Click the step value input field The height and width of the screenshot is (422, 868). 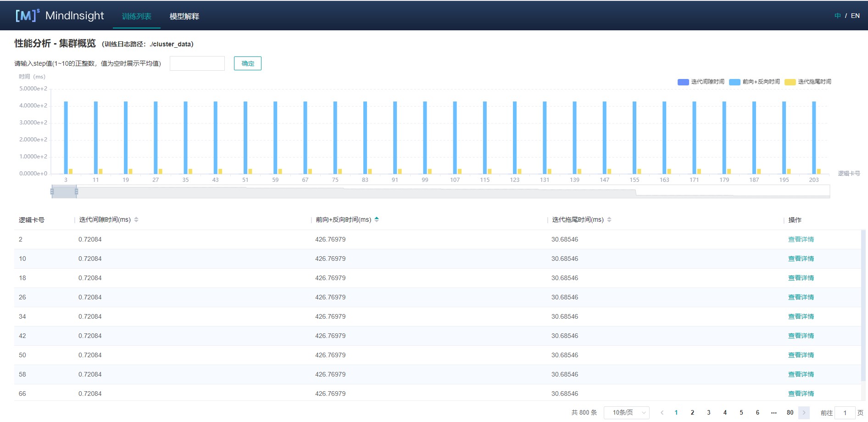click(x=197, y=63)
